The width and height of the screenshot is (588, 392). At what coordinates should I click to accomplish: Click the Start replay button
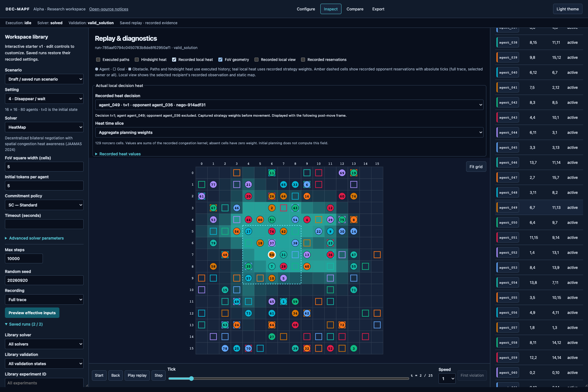pyautogui.click(x=99, y=375)
